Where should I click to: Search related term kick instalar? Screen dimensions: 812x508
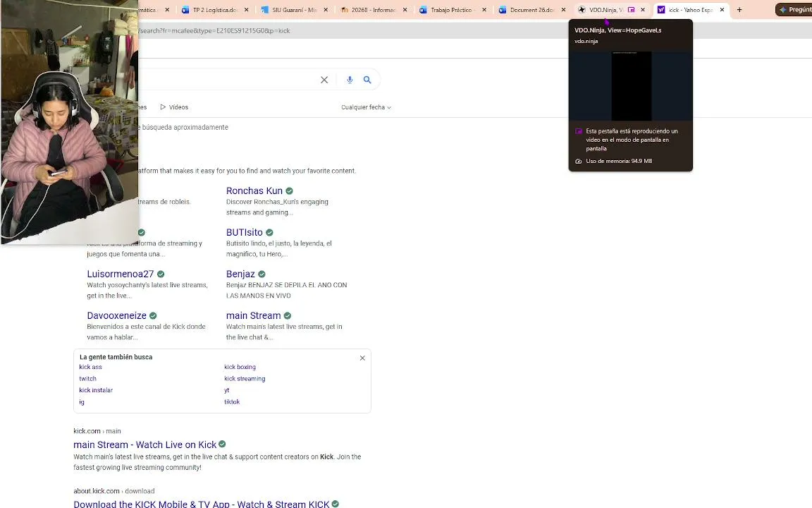(96, 390)
